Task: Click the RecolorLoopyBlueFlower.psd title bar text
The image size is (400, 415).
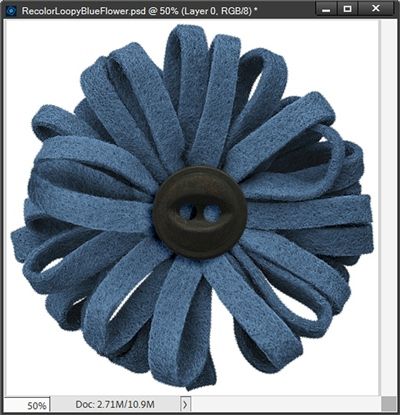Action: click(140, 11)
